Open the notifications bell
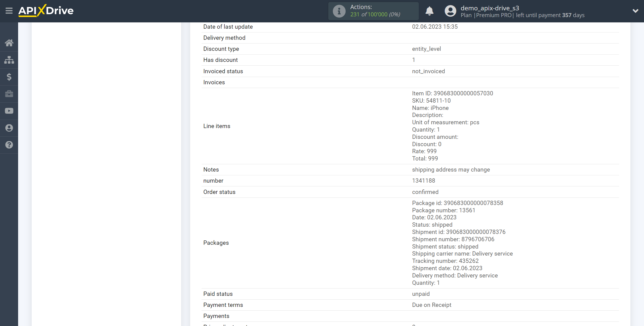Image resolution: width=644 pixels, height=326 pixels. click(x=429, y=11)
